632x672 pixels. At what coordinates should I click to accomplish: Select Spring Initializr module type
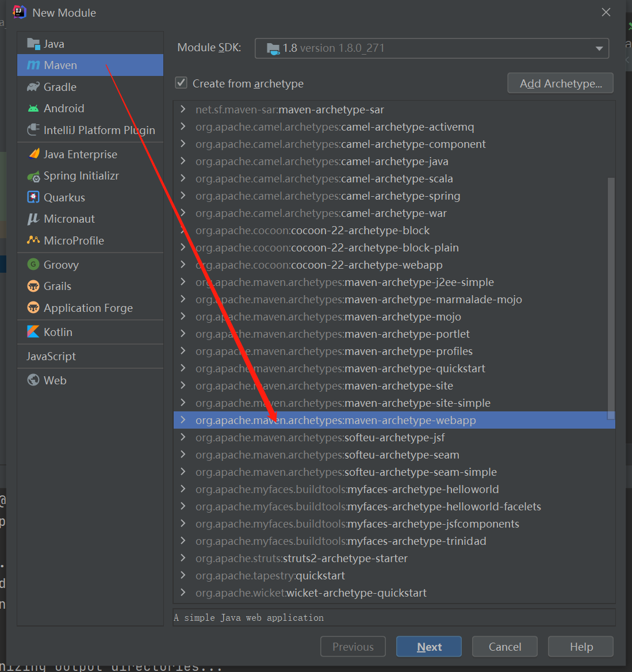click(90, 175)
